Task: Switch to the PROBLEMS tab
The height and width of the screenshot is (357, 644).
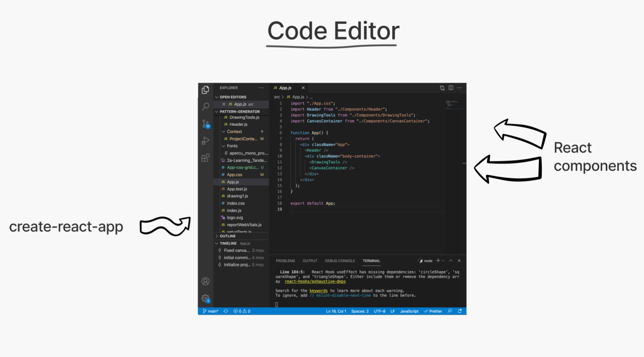Action: coord(285,261)
